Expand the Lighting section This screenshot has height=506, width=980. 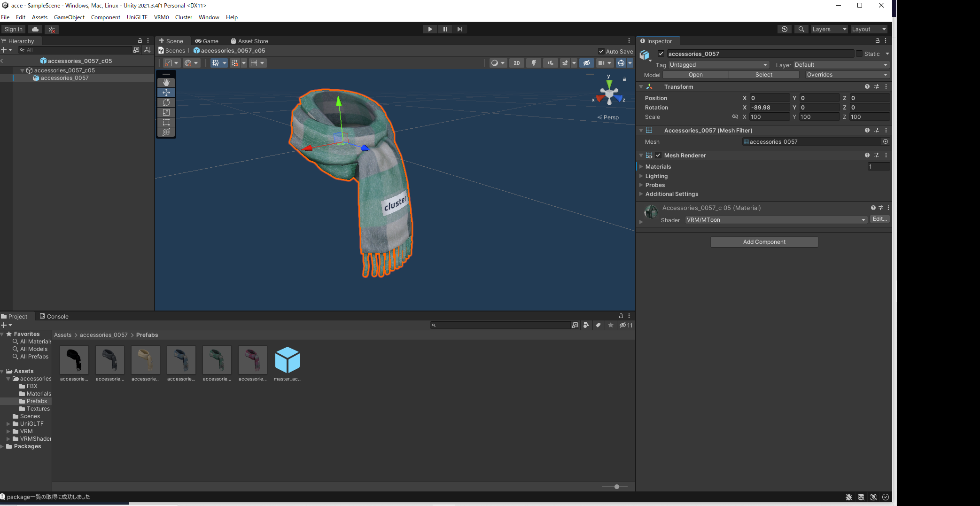tap(641, 176)
